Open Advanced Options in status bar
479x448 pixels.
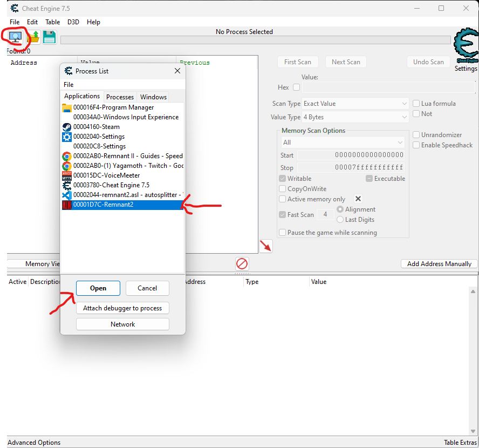coord(34,443)
